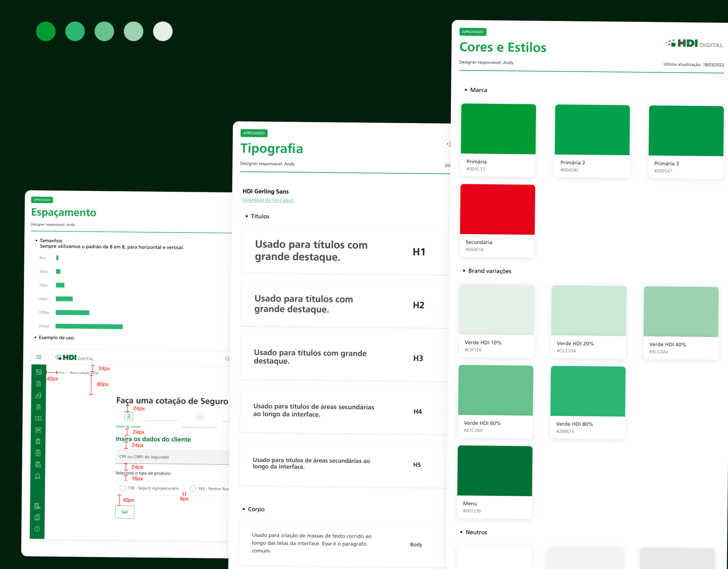Open the Download da font aqui link
The height and width of the screenshot is (569, 728).
pos(268,200)
